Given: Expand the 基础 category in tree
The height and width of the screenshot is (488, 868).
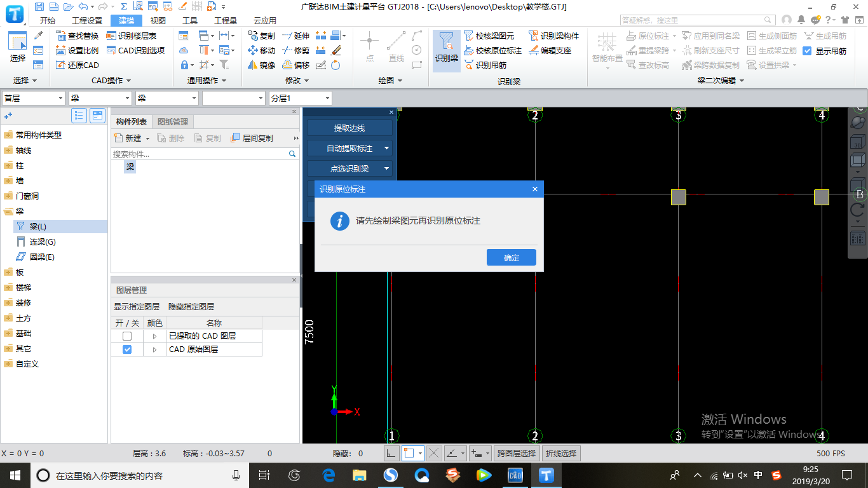Looking at the screenshot, I should click(8, 334).
